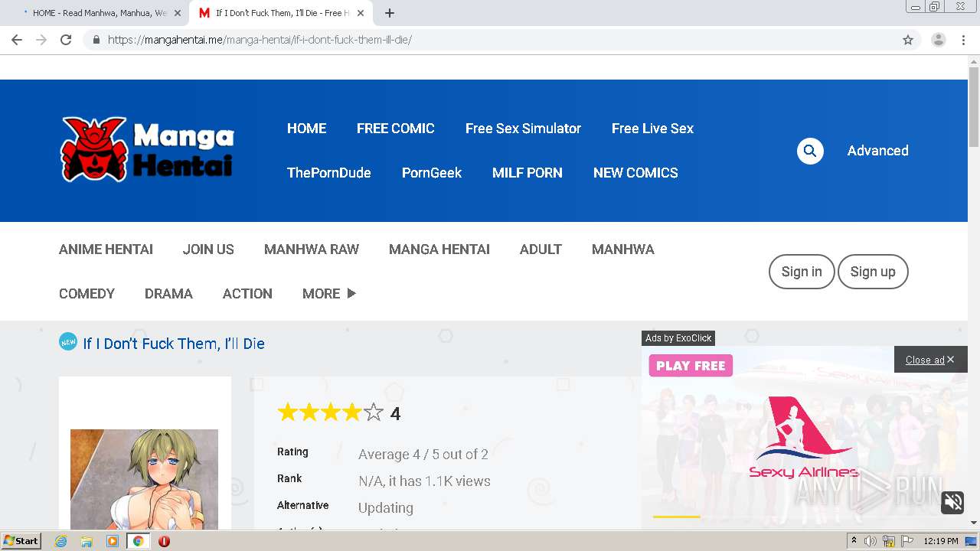This screenshot has height=551, width=980.
Task: Select the DRAMA genre
Action: [x=168, y=294]
